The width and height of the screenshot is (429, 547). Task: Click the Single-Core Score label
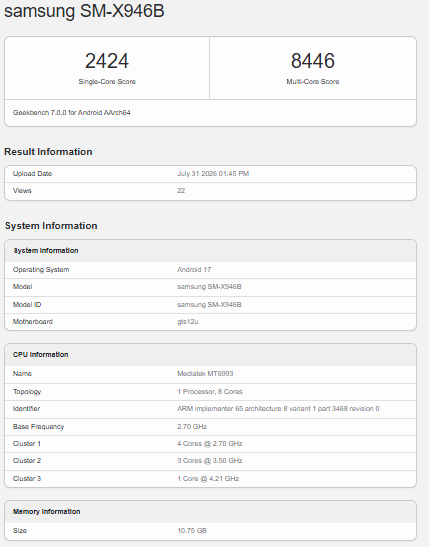(x=107, y=82)
